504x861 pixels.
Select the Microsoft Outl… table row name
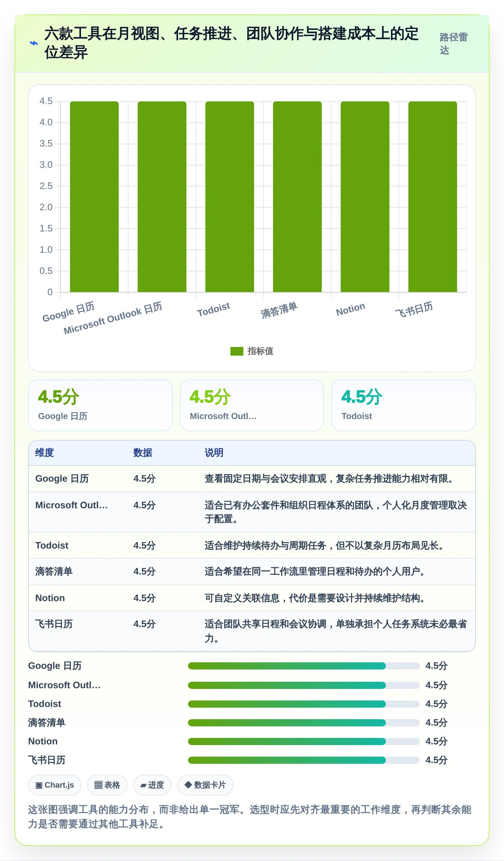72,505
